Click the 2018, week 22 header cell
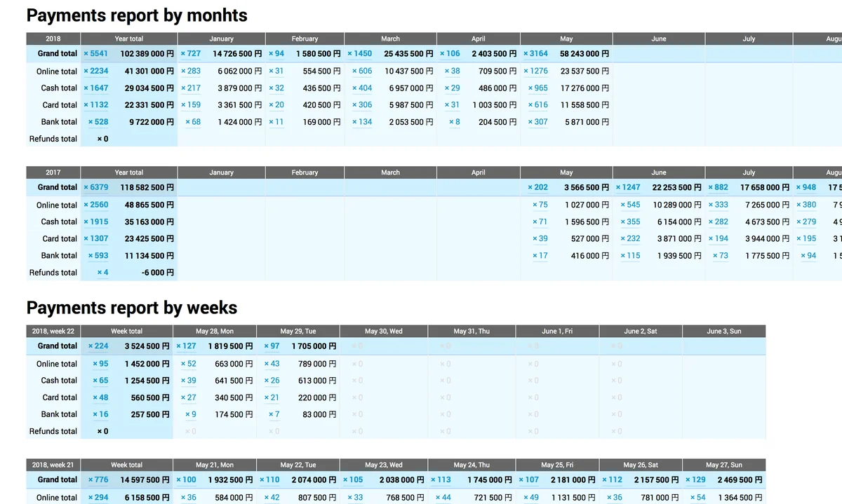842x504 pixels. tap(52, 331)
